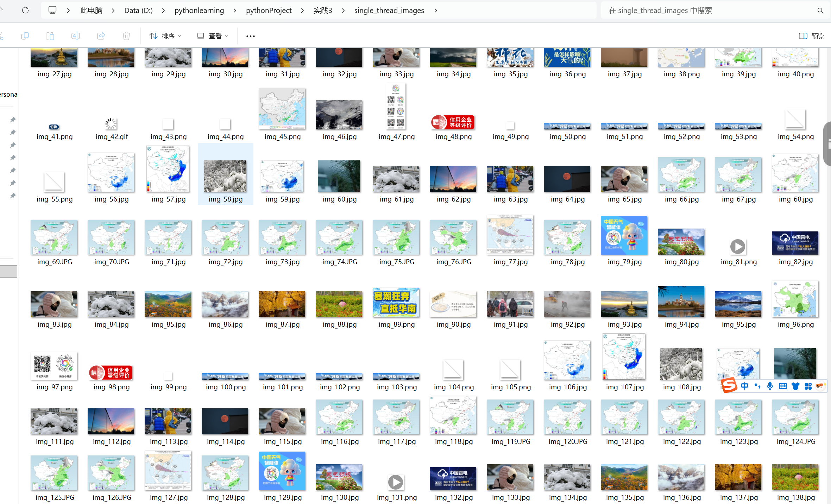Click the delete trash icon

(126, 36)
